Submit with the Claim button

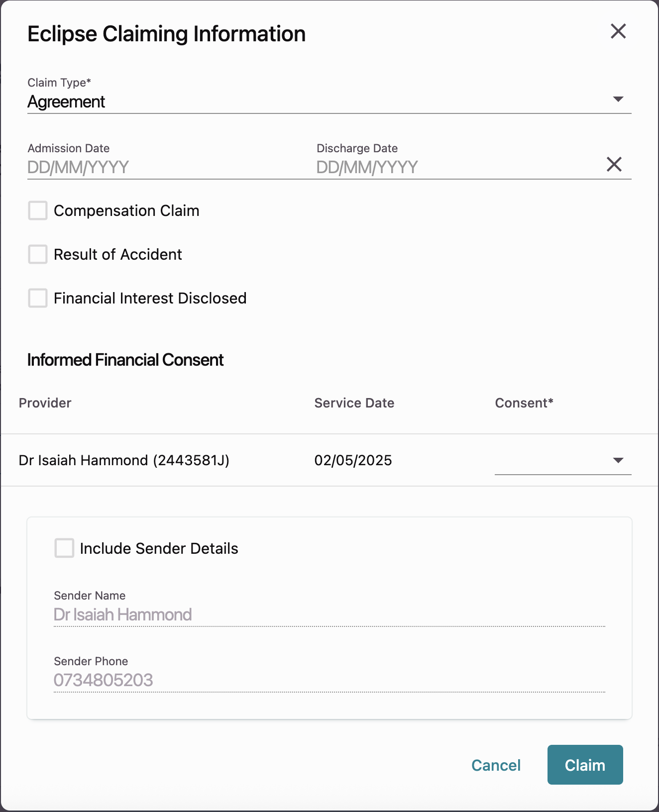585,765
